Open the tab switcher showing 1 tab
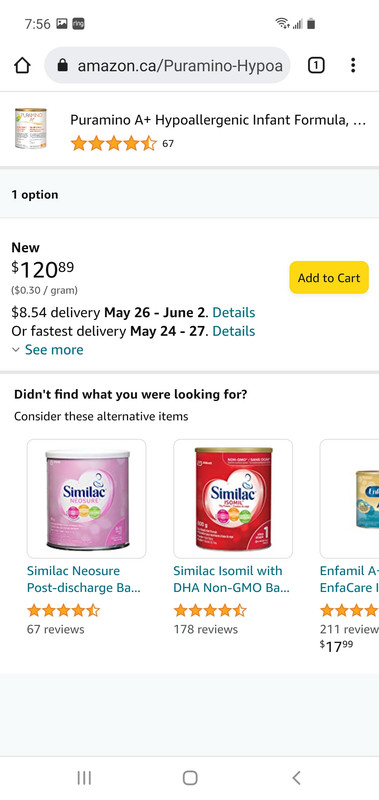The height and width of the screenshot is (800, 379). (x=316, y=65)
